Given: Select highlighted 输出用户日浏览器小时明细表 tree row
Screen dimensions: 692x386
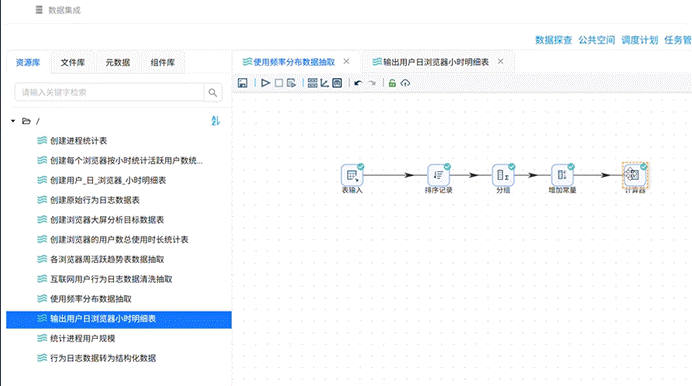Looking at the screenshot, I should [119, 319].
